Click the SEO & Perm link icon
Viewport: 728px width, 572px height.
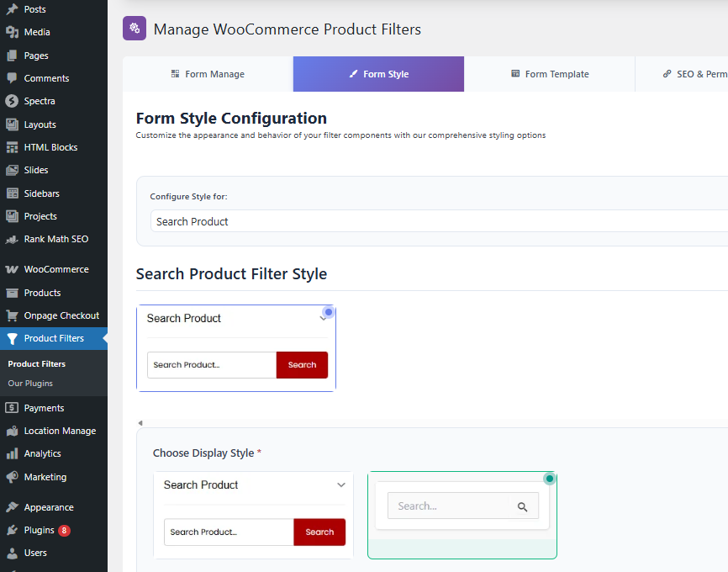click(x=667, y=74)
